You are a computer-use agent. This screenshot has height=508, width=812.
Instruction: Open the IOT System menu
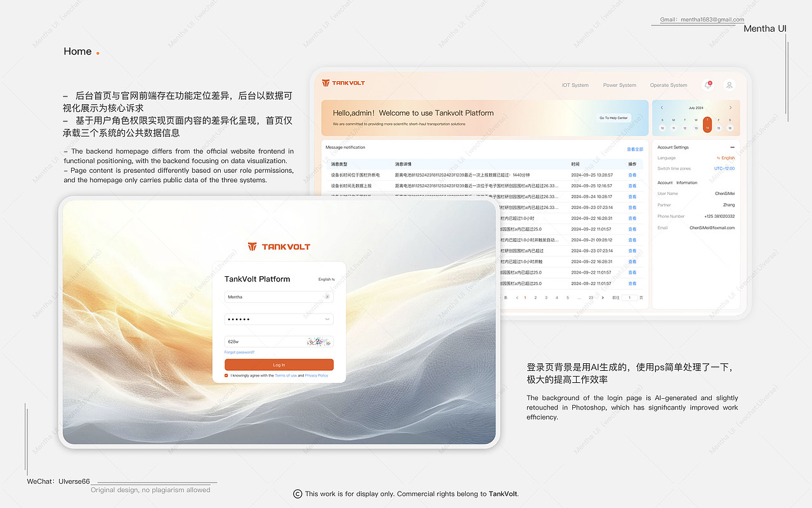pyautogui.click(x=575, y=85)
